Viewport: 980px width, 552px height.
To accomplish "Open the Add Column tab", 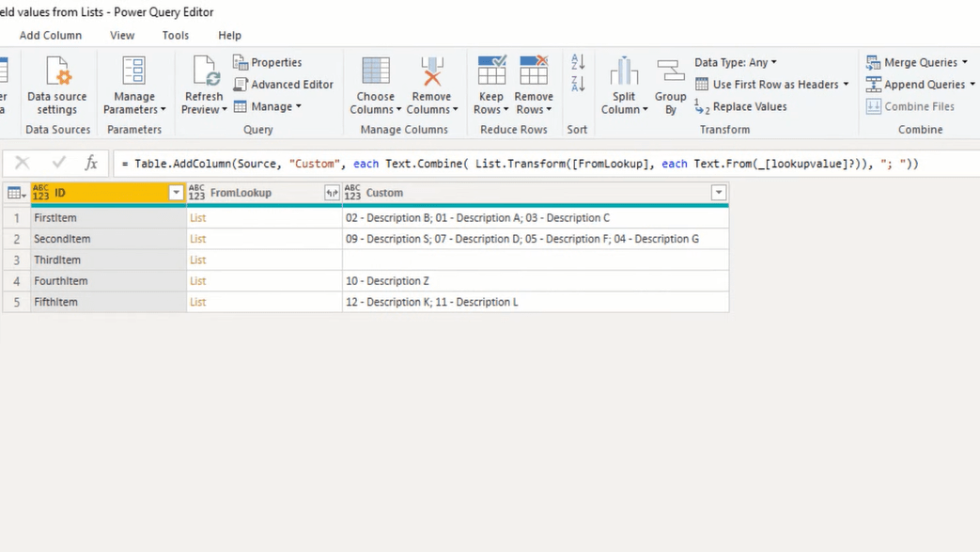I will pos(51,36).
